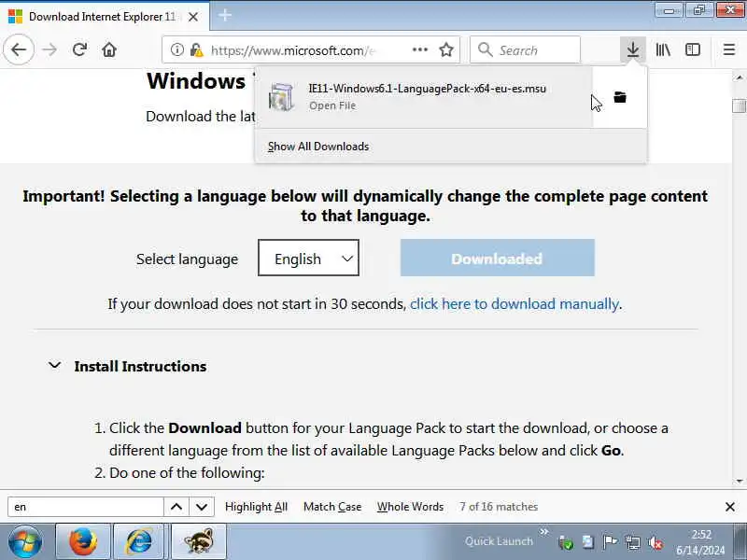Open the Library toolbar icon
The height and width of the screenshot is (560, 747).
663,49
